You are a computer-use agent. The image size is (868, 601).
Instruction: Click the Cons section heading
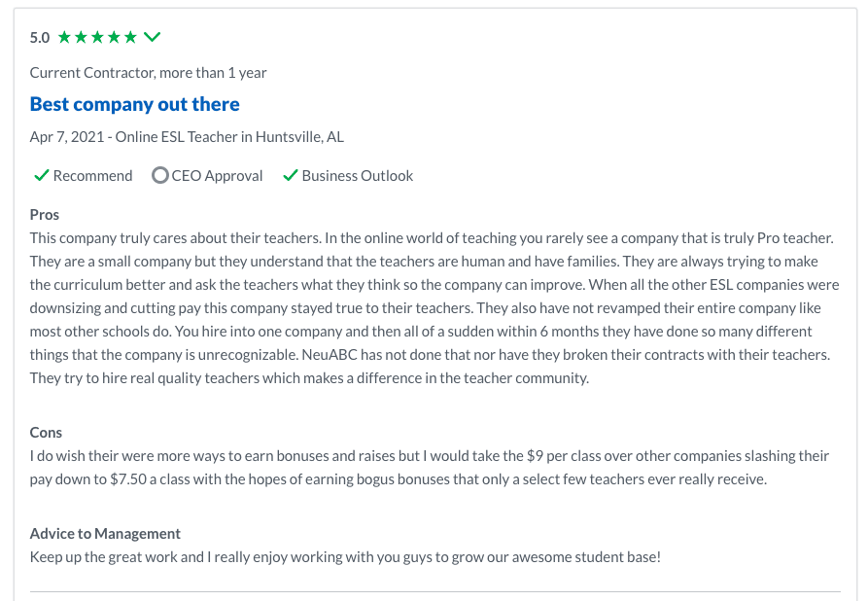(46, 432)
